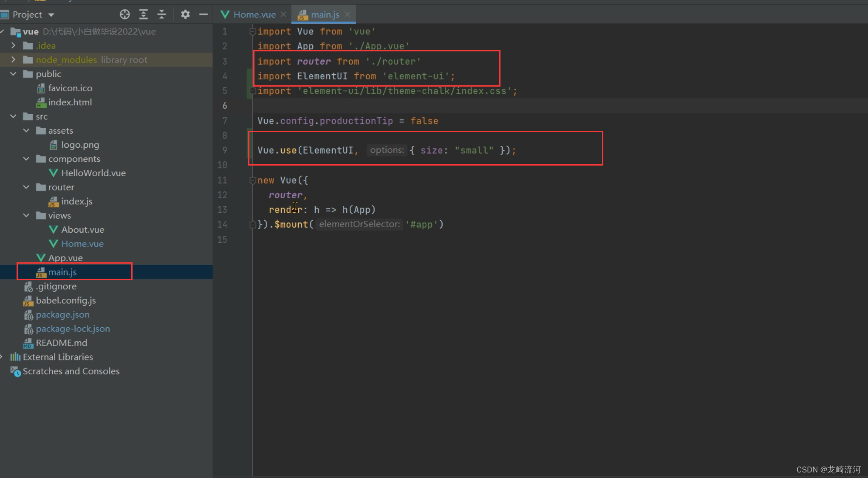Click 'element-ui' string on line 4
The image size is (868, 478).
tap(416, 76)
